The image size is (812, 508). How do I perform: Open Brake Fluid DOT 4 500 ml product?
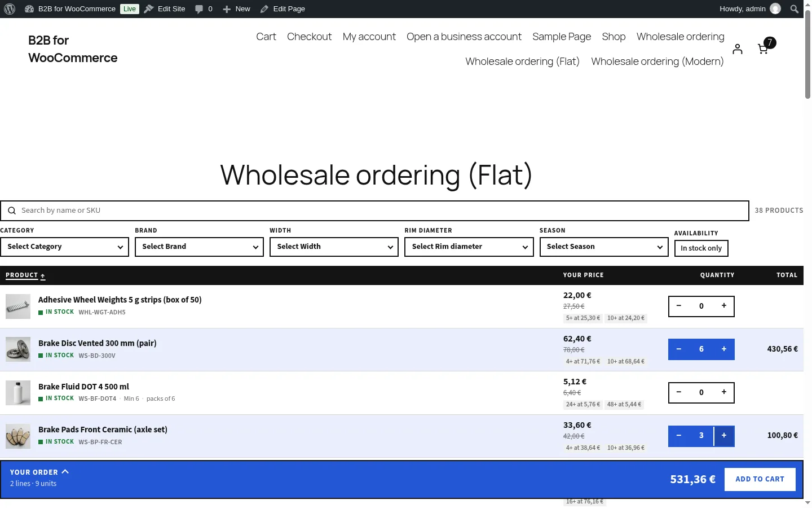pyautogui.click(x=83, y=387)
